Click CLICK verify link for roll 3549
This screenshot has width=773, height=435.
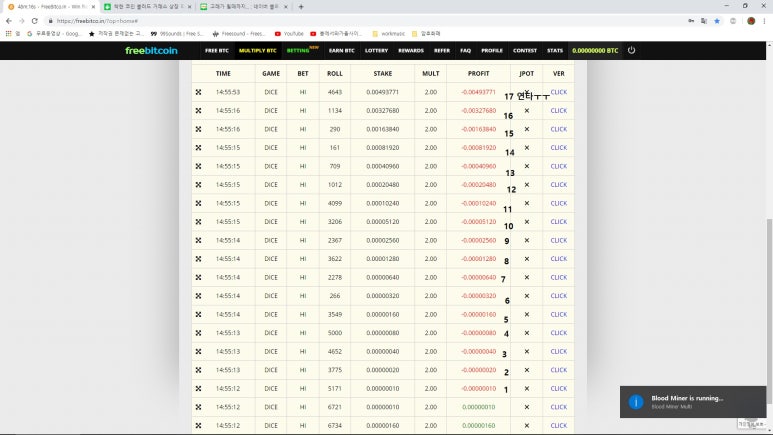559,314
